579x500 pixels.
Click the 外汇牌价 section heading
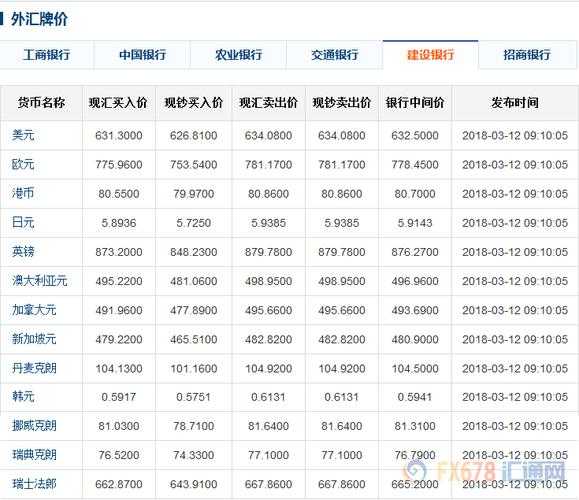coord(39,19)
